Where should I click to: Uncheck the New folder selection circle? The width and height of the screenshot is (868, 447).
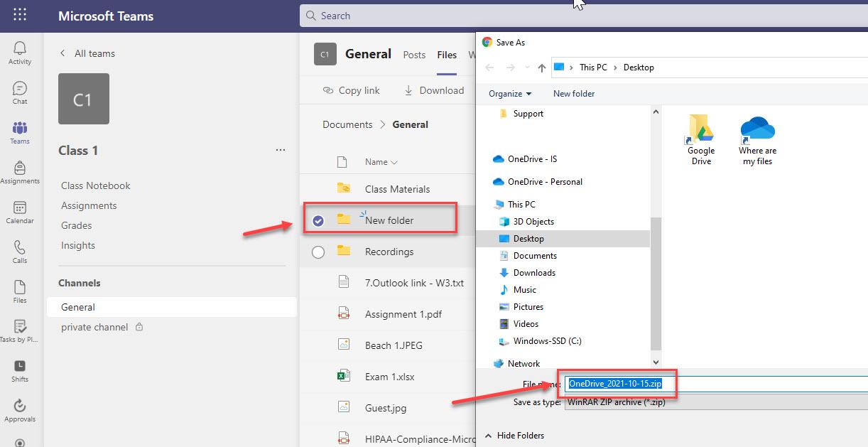[318, 220]
